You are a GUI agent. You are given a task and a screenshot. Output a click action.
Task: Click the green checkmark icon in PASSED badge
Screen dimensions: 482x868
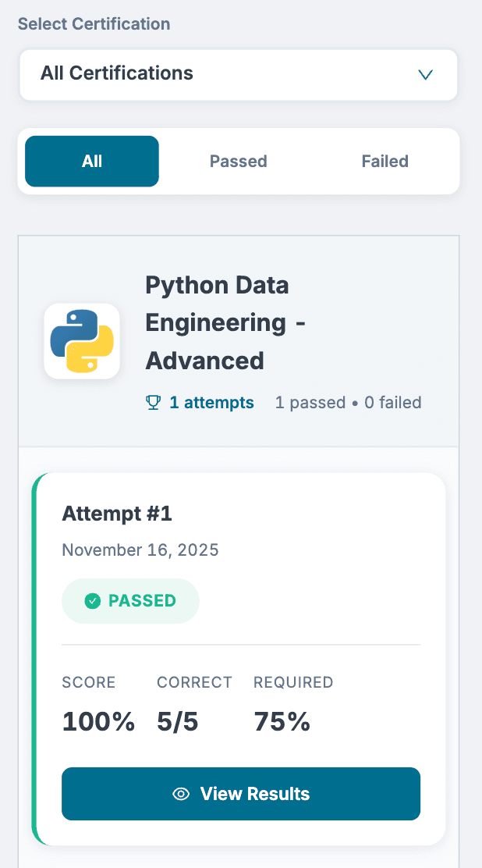pos(93,601)
